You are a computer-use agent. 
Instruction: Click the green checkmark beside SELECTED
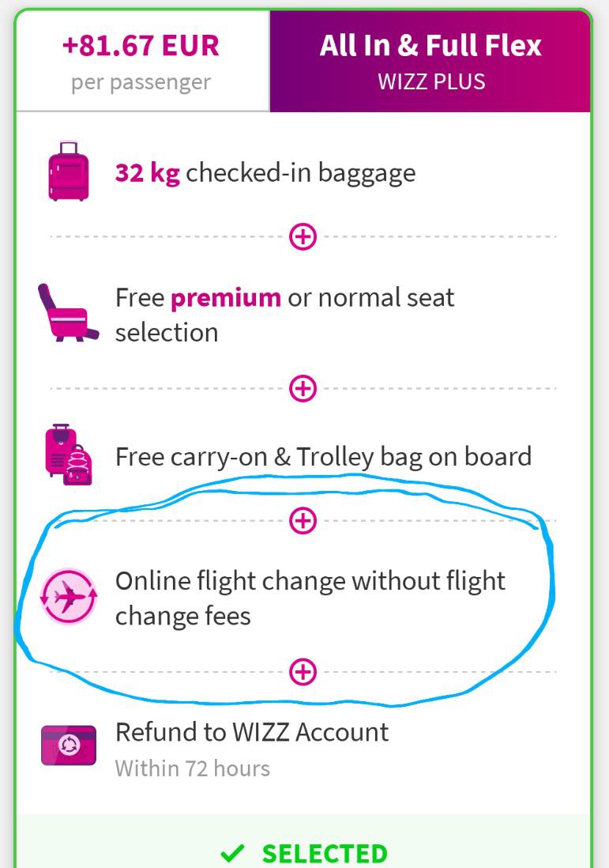coord(232,854)
